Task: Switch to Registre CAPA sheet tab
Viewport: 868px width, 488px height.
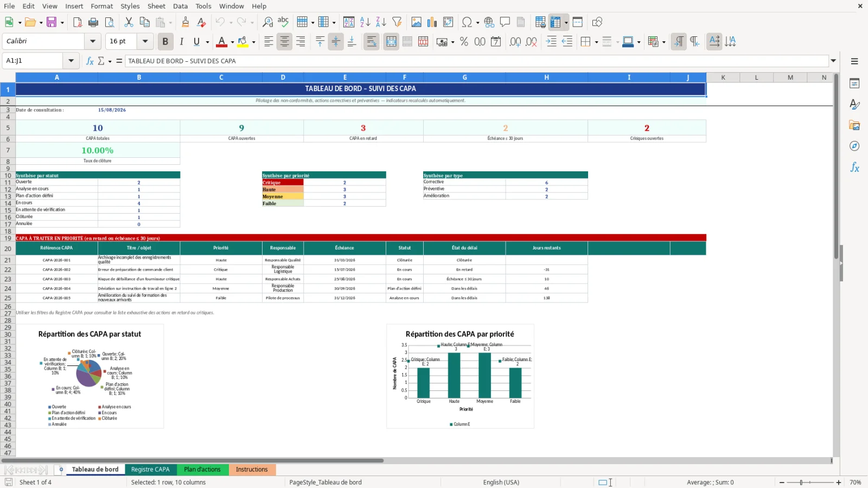Action: [150, 470]
